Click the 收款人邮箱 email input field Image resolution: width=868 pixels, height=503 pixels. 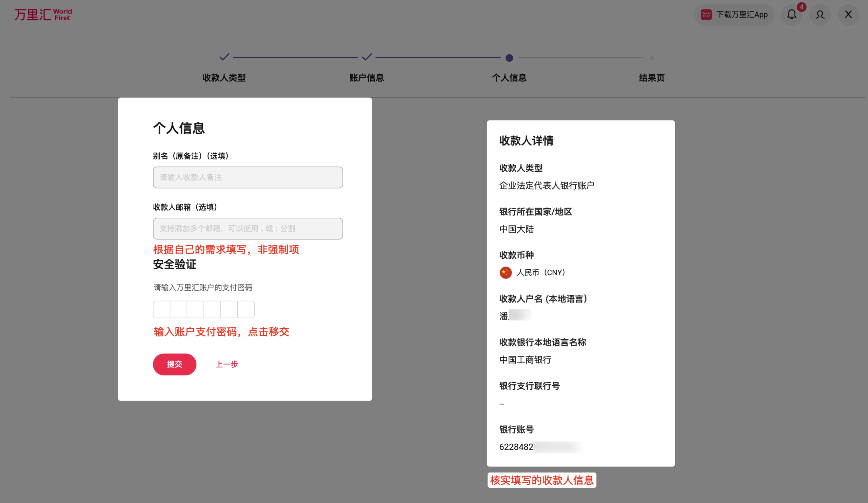[248, 228]
